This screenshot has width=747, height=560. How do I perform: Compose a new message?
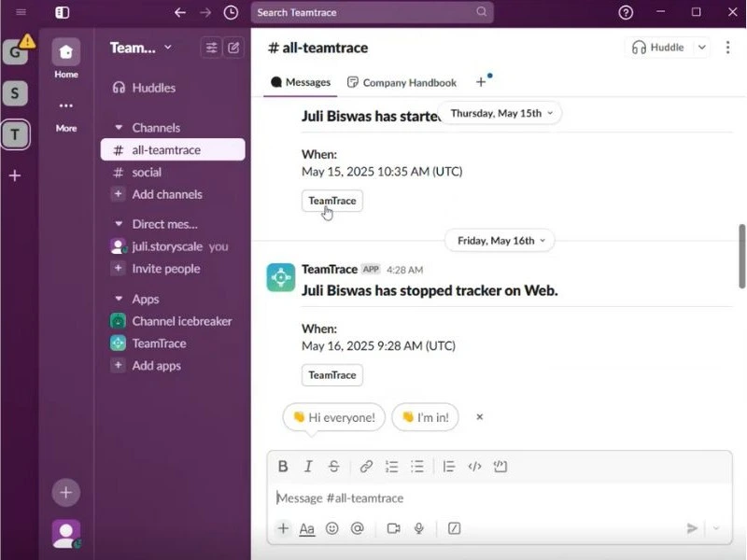233,48
